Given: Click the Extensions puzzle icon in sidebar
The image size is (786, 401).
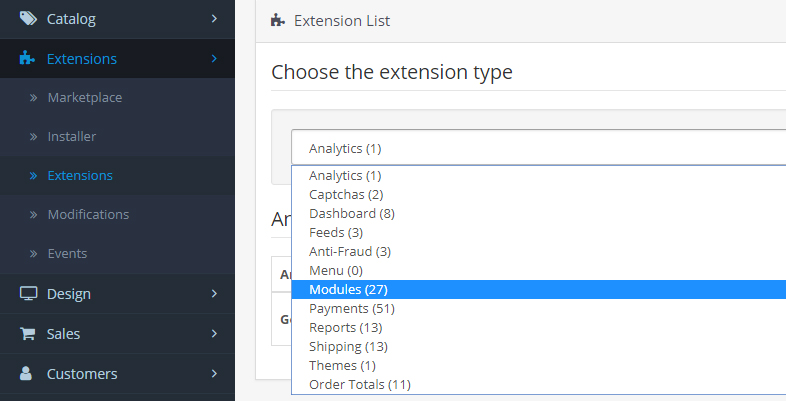Looking at the screenshot, I should click(x=28, y=59).
